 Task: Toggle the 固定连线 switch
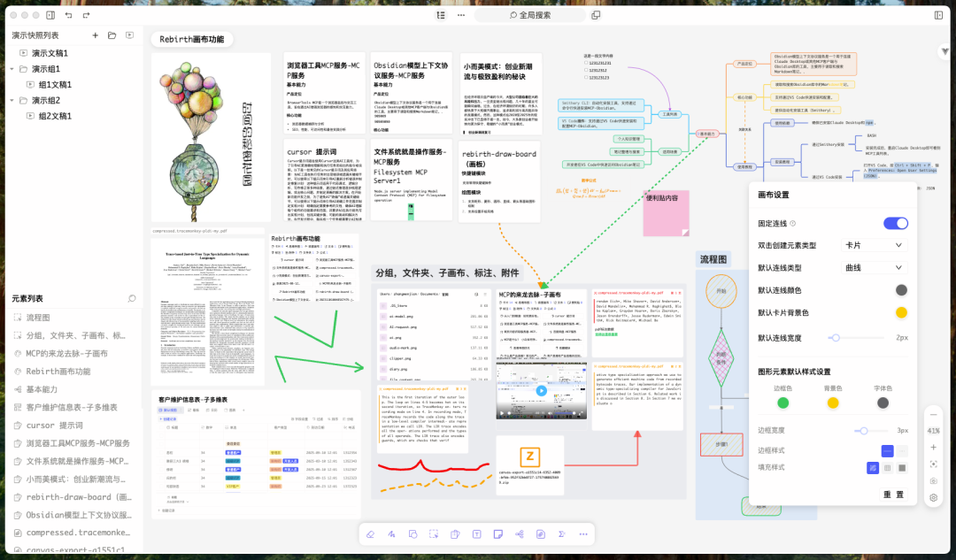[x=895, y=224]
